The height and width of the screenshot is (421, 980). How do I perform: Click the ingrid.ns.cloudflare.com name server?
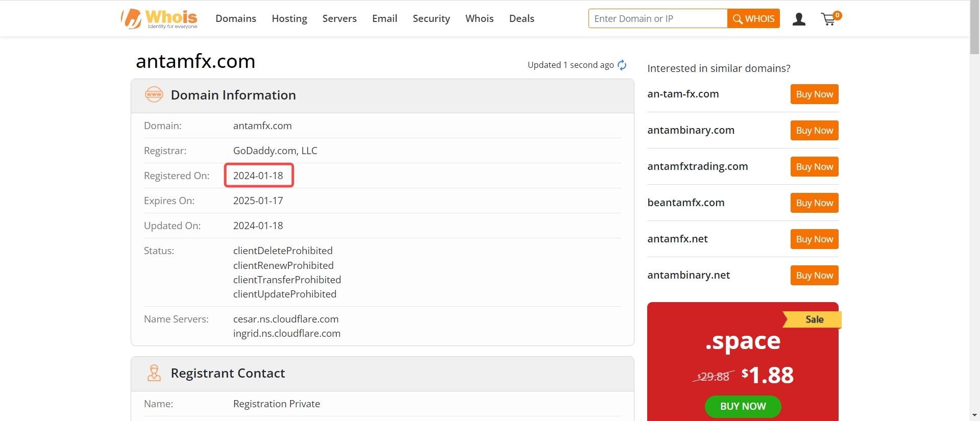pyautogui.click(x=287, y=333)
